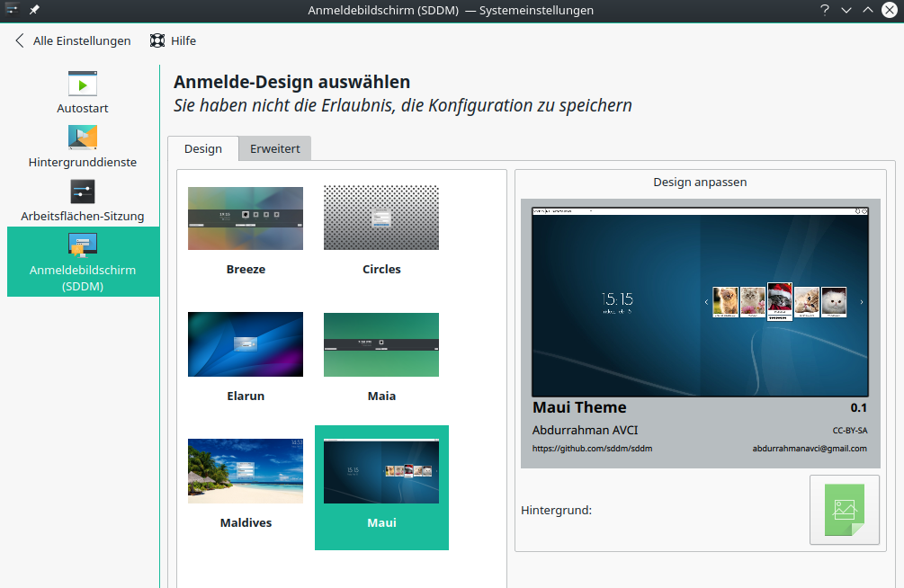Choose the Breeze login theme
Screen dimensions: 904x588
coord(246,218)
